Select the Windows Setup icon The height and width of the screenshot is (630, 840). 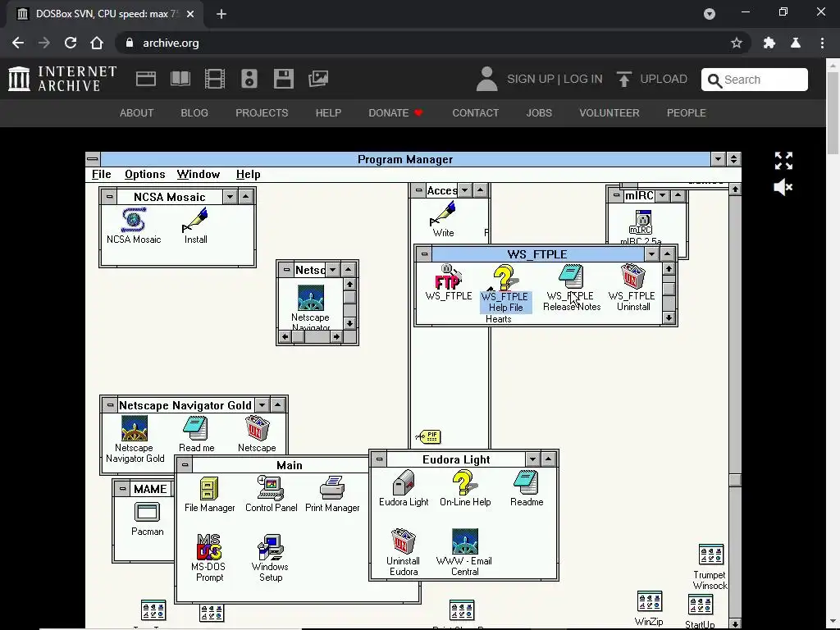pyautogui.click(x=271, y=547)
